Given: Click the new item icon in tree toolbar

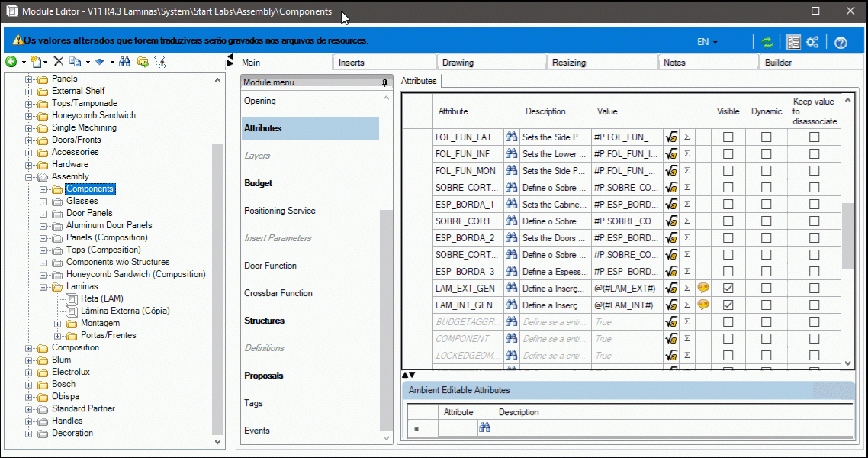Looking at the screenshot, I should point(35,62).
